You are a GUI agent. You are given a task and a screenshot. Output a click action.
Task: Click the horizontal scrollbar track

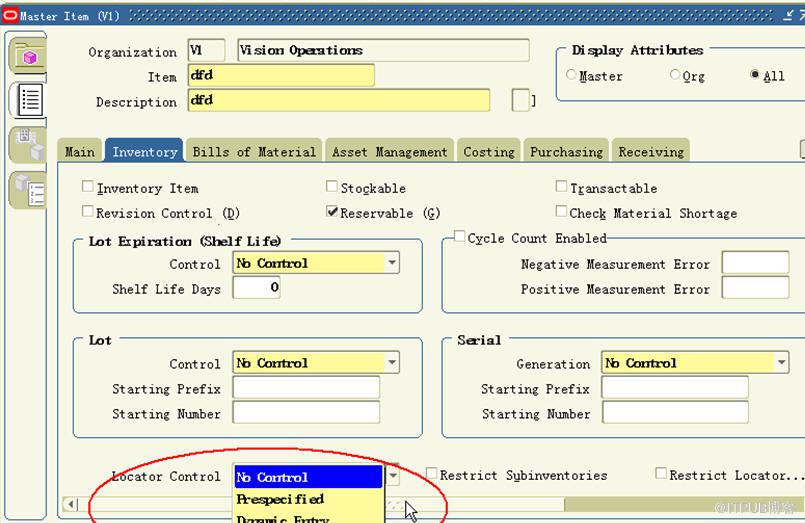pos(683,504)
